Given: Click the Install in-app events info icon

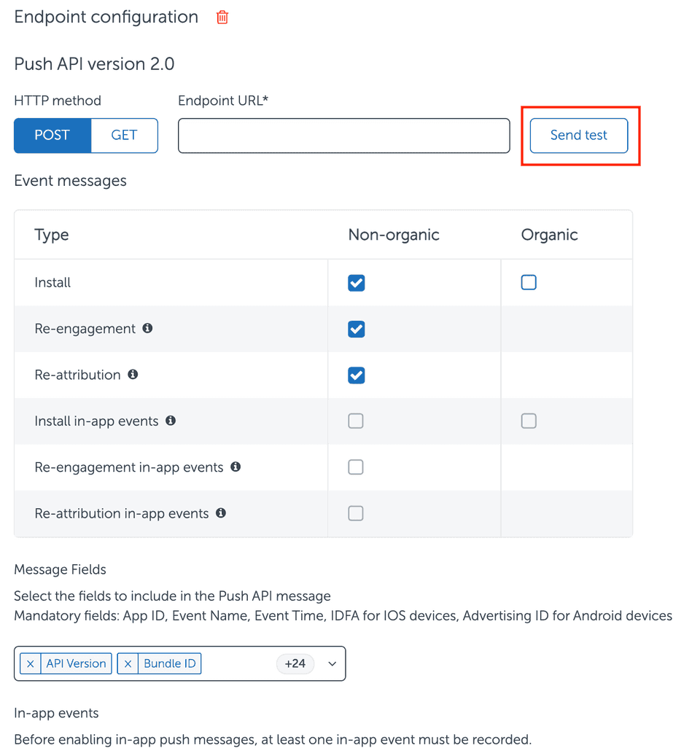Looking at the screenshot, I should [x=171, y=421].
